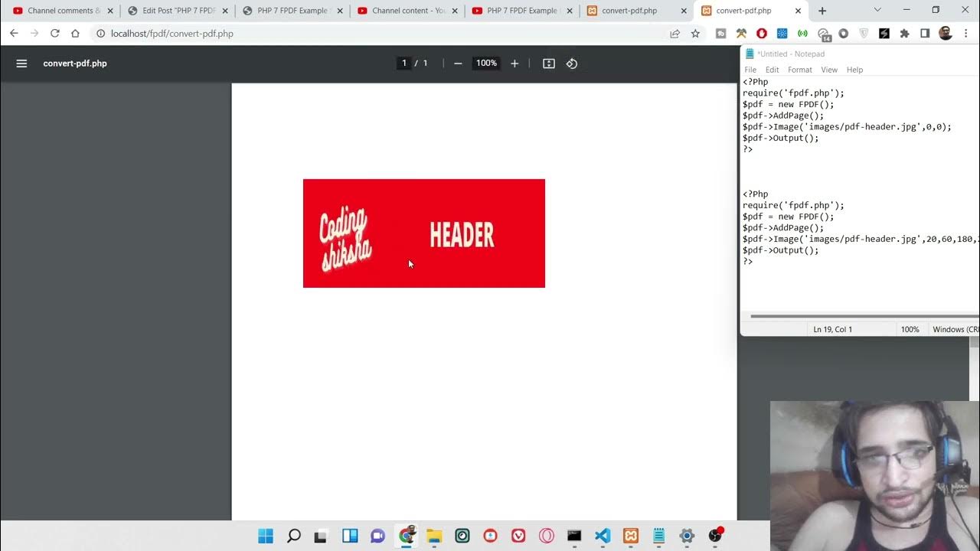Open the Notepad File menu

coord(750,70)
